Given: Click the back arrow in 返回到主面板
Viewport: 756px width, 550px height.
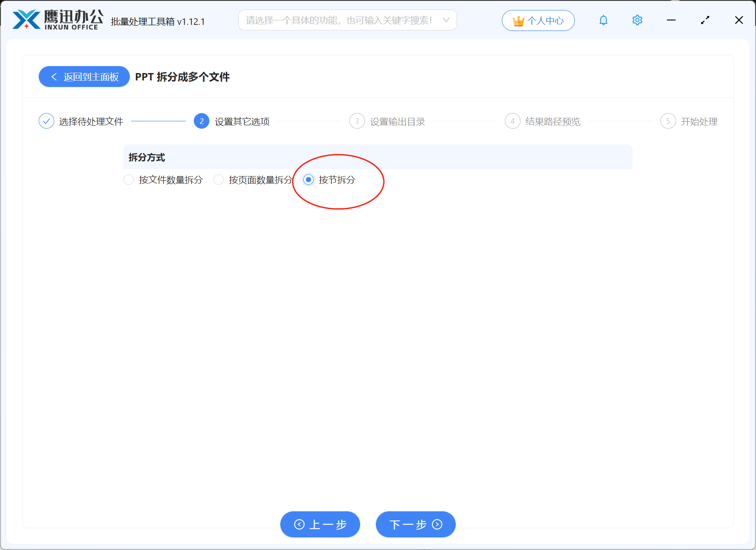Looking at the screenshot, I should point(54,77).
